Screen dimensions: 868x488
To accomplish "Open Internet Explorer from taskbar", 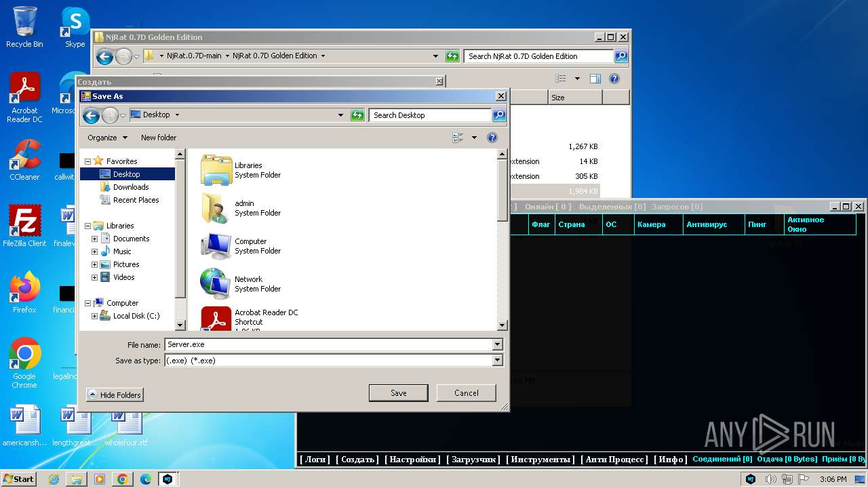I will pyautogui.click(x=54, y=479).
